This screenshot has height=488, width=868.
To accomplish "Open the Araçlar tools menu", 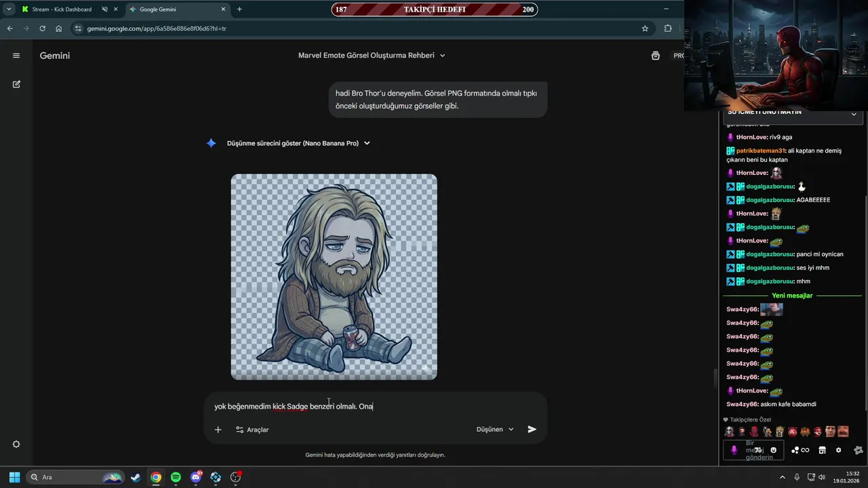I will 252,430.
